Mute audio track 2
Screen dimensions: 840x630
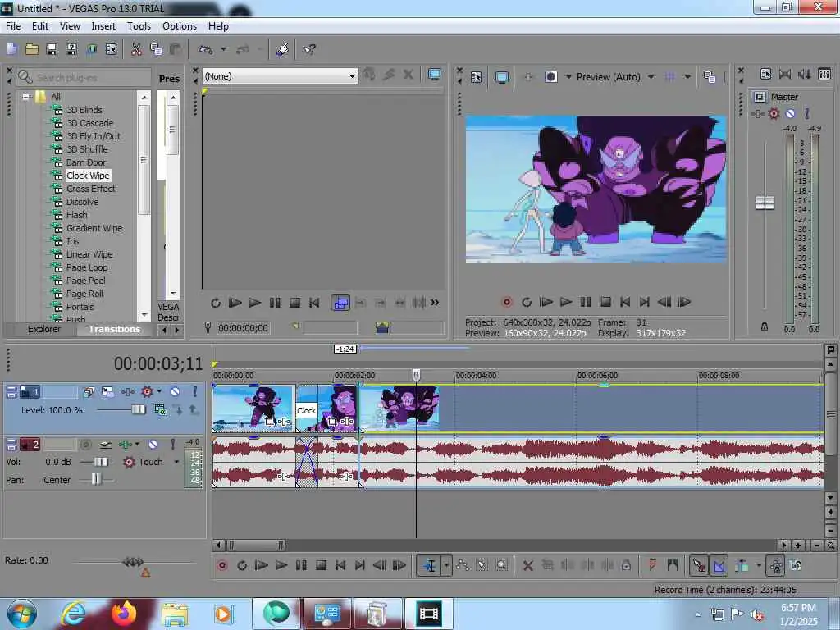(x=153, y=444)
